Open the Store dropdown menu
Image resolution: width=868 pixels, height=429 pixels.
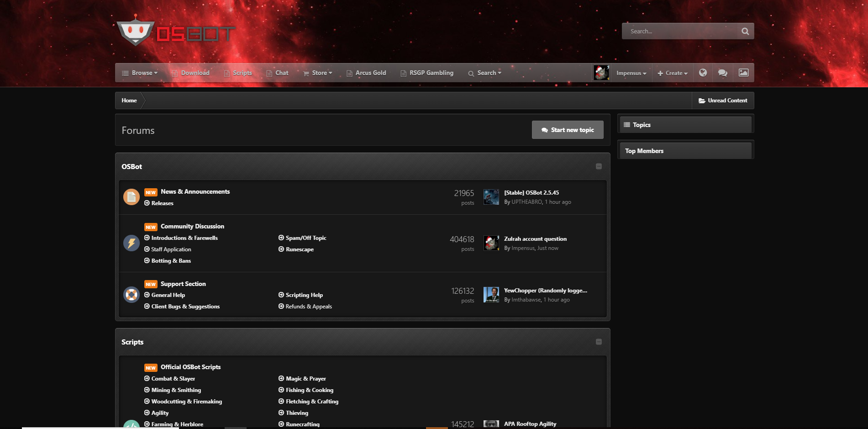coord(318,73)
